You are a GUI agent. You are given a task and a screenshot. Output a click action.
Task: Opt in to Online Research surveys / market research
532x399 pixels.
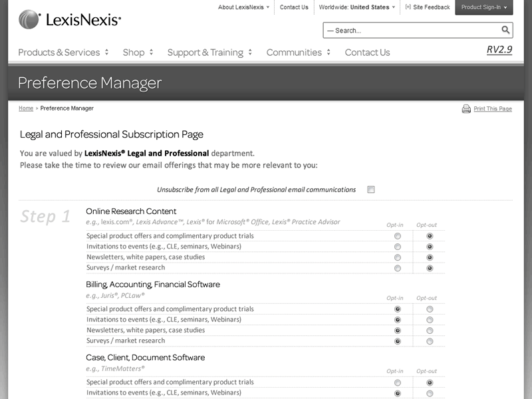pyautogui.click(x=397, y=269)
